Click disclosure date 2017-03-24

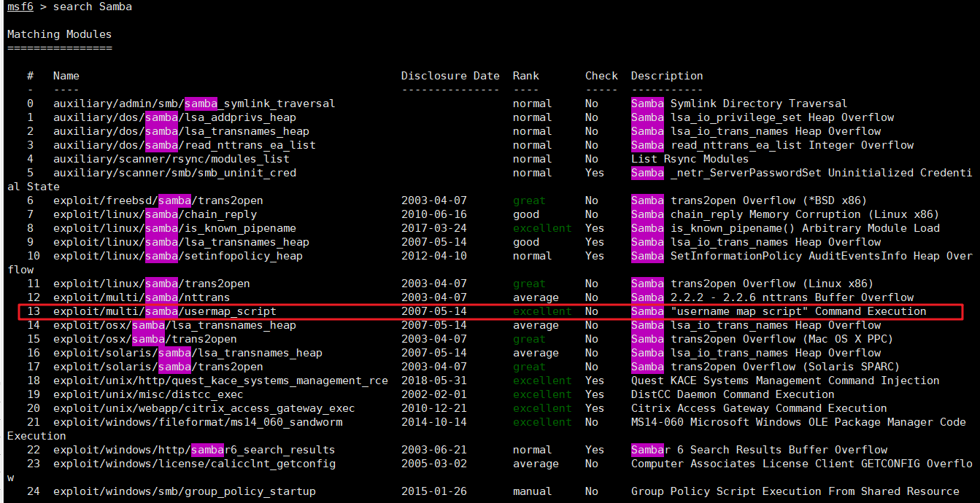click(434, 228)
